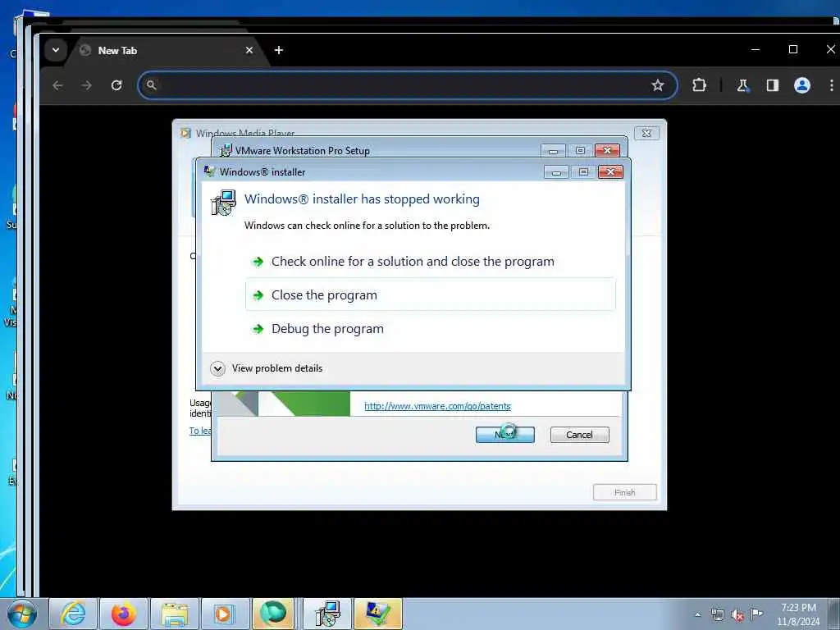The height and width of the screenshot is (630, 840).
Task: Maximize the Chrome window
Action: (793, 49)
